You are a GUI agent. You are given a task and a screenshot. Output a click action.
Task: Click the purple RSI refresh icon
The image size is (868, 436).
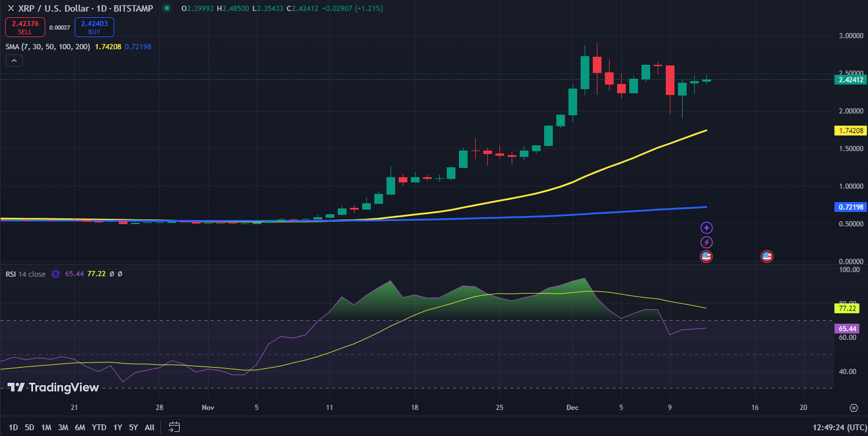pos(56,274)
